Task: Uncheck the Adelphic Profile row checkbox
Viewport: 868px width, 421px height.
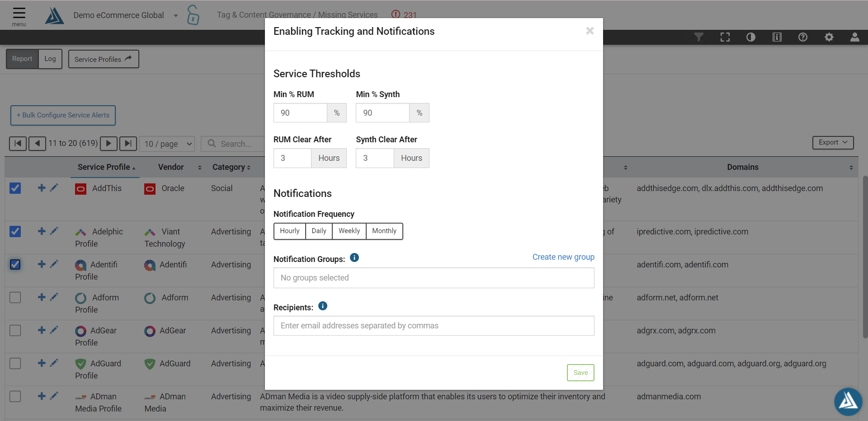Action: [15, 231]
